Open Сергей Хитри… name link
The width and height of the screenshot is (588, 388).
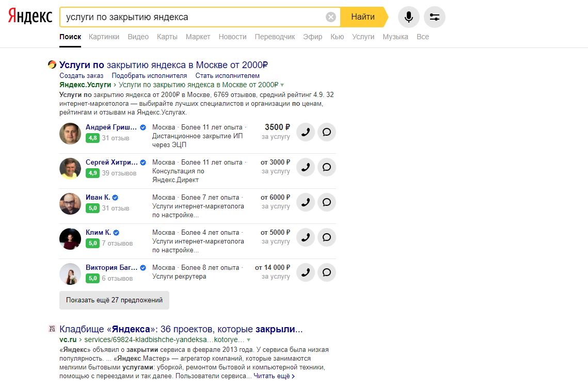(112, 163)
